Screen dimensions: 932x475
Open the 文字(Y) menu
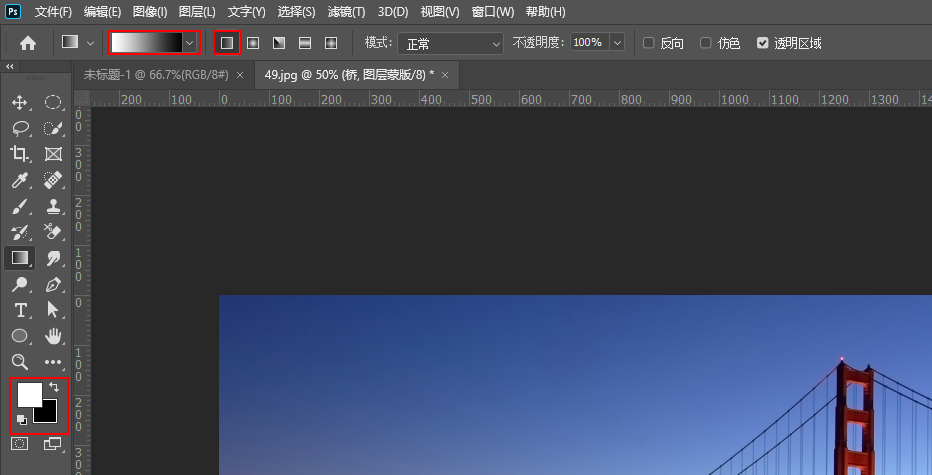tap(247, 11)
